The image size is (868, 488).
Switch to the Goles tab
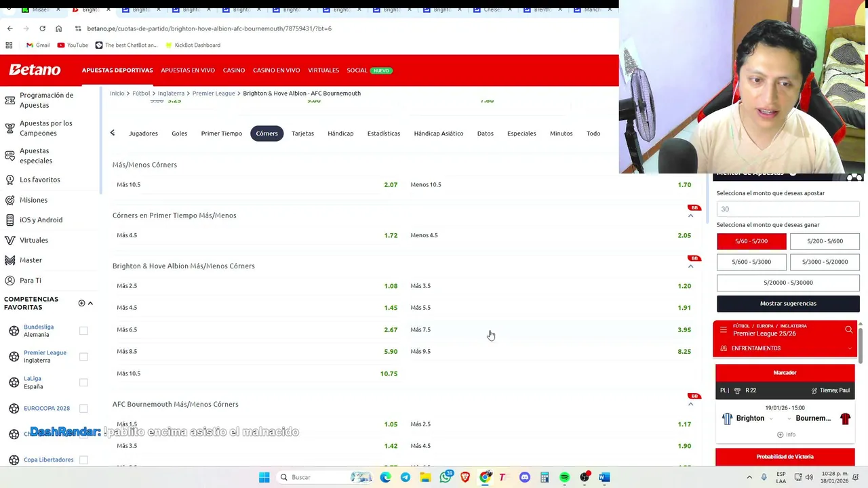(179, 134)
